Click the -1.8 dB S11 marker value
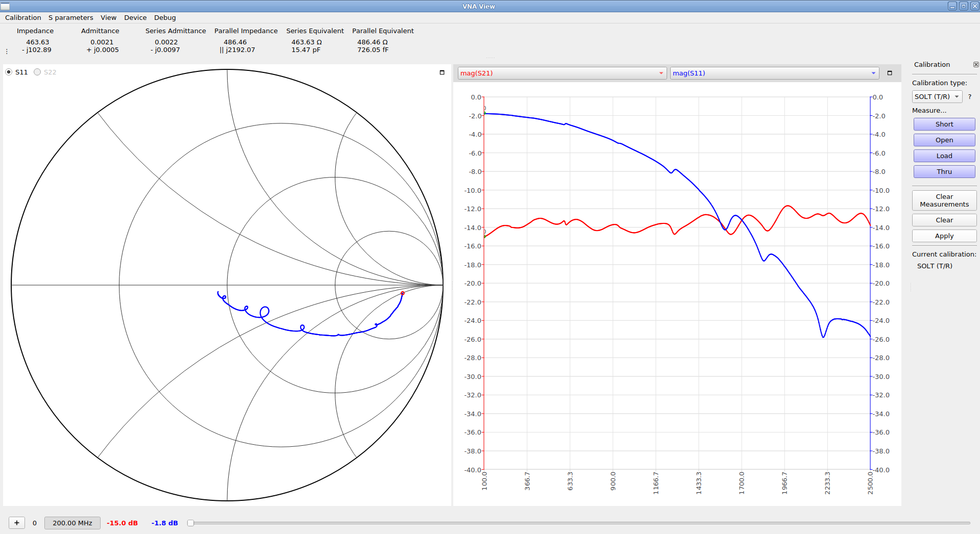The width and height of the screenshot is (980, 534). (x=165, y=523)
